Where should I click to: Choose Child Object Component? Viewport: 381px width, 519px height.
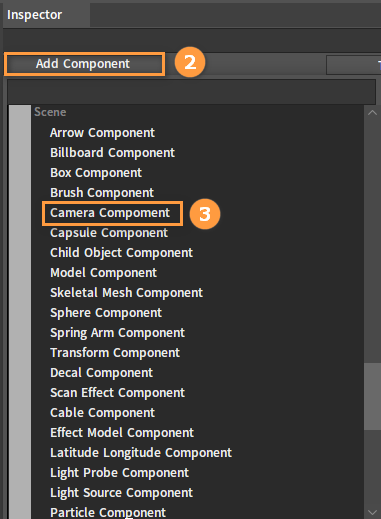pos(121,253)
